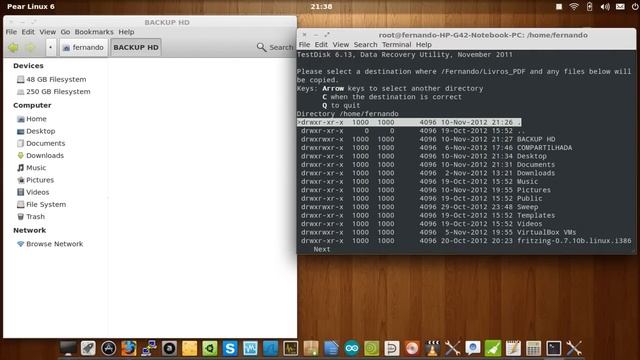Launch Firefox from the dock
Image resolution: width=640 pixels, height=360 pixels.
click(x=129, y=348)
